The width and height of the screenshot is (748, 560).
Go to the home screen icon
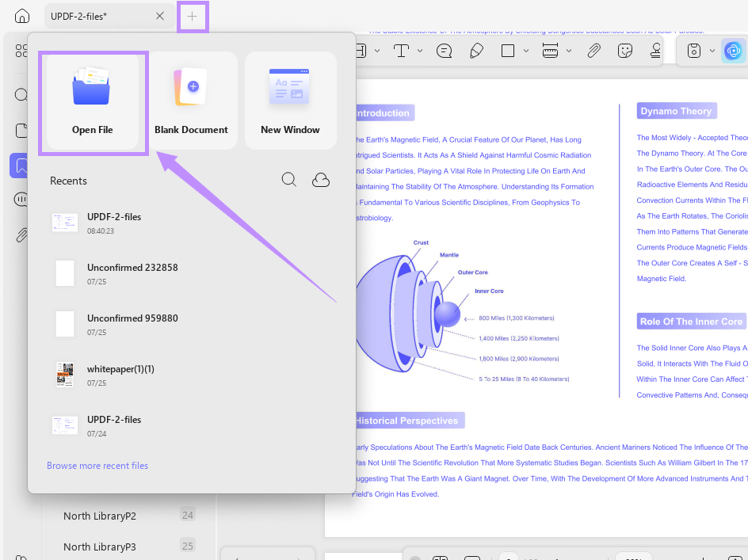coord(22,16)
